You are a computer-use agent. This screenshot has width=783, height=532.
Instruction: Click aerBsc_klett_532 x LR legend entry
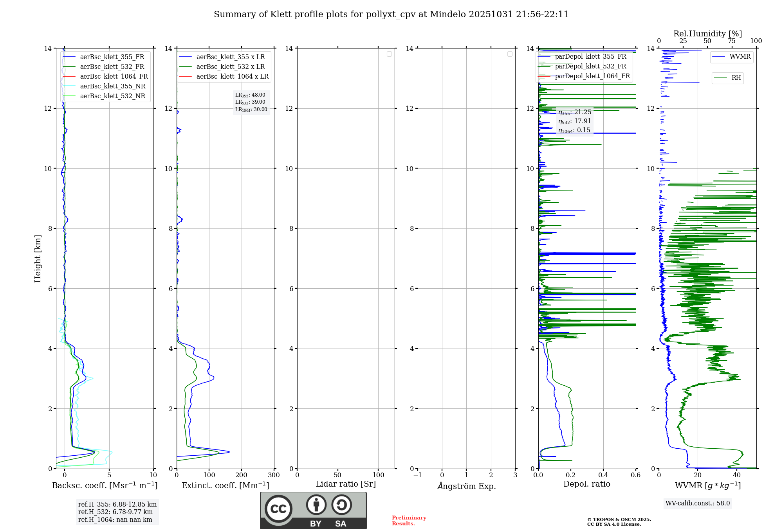[x=230, y=67]
